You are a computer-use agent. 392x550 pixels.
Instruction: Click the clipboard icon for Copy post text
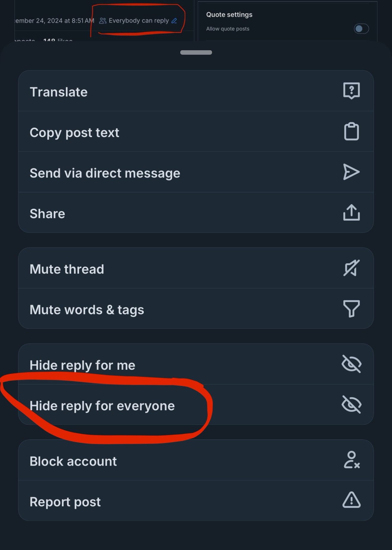click(x=351, y=131)
